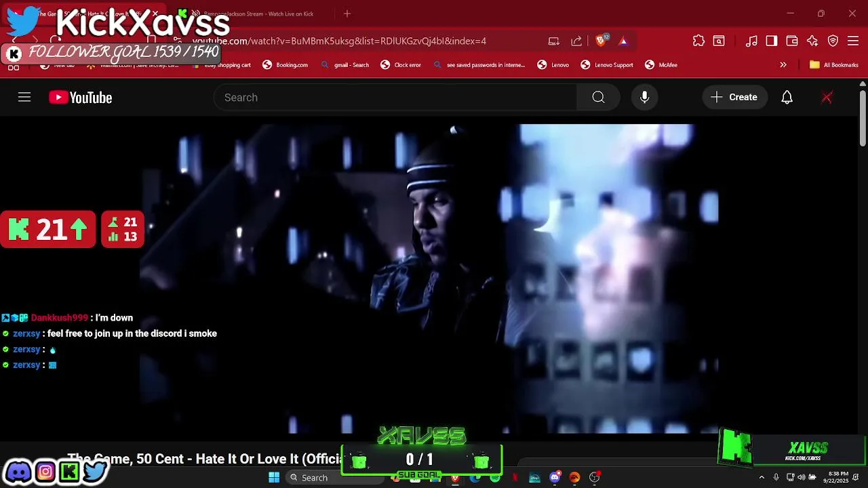
Task: Open the YouTube guide hamburger menu
Action: coord(24,98)
